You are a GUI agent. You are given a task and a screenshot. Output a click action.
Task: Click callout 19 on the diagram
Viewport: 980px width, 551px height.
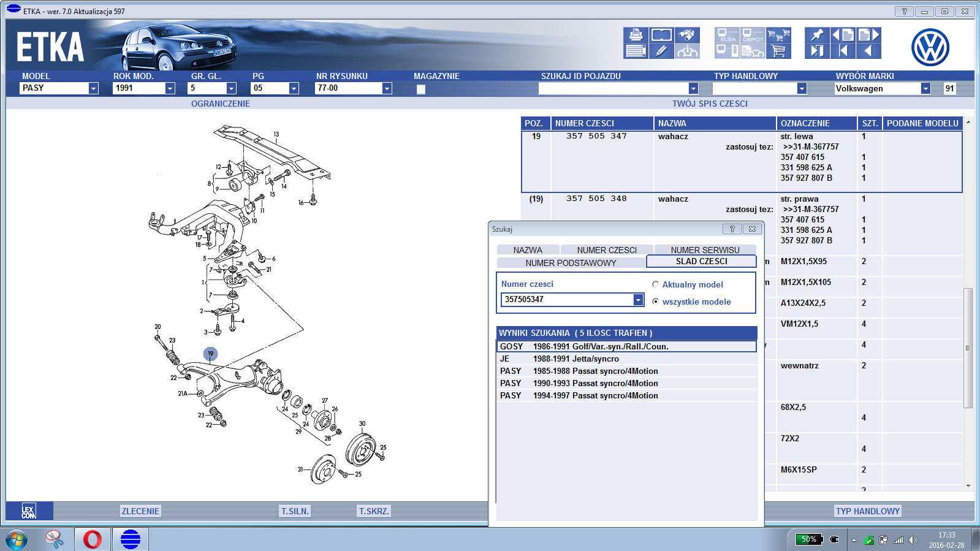pyautogui.click(x=210, y=354)
